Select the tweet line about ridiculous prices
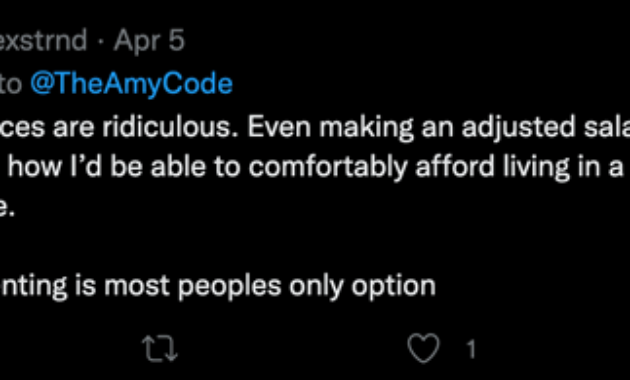 click(315, 127)
